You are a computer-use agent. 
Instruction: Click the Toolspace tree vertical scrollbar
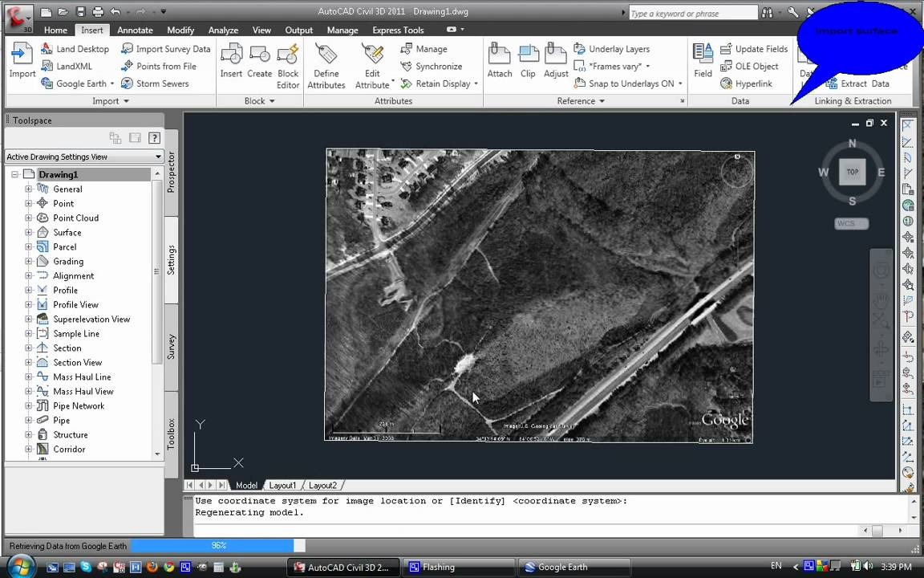click(156, 271)
